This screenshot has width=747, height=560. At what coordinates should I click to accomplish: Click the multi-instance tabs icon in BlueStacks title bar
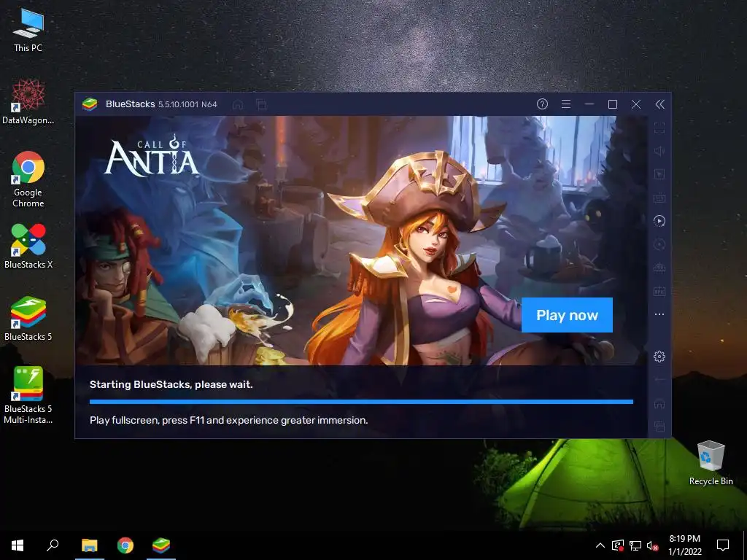point(261,104)
